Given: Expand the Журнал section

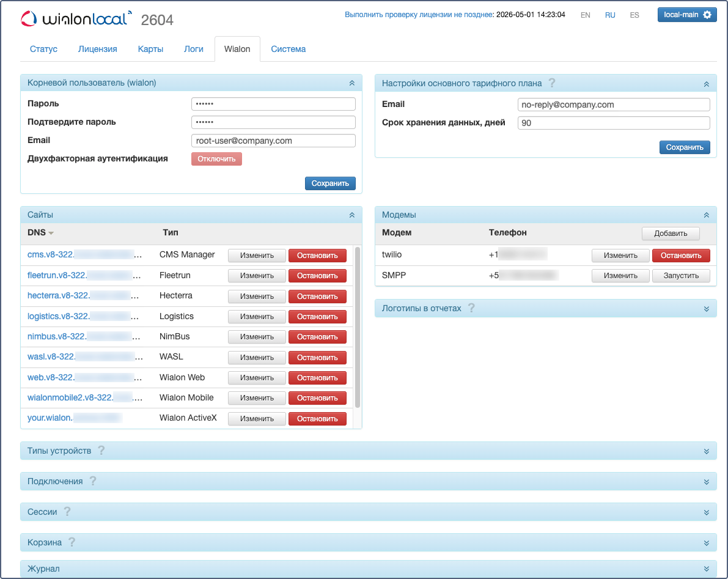Looking at the screenshot, I should pos(706,569).
